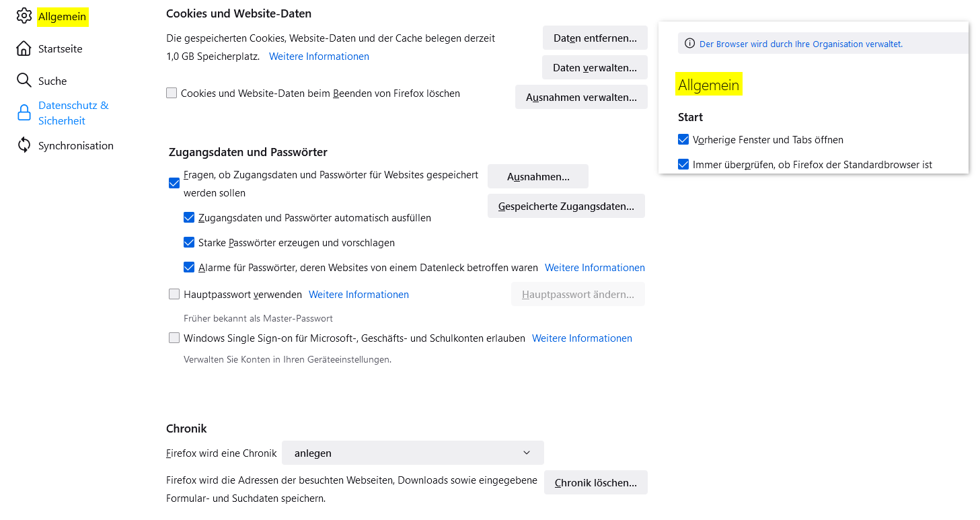Viewport: 980px width, 520px height.
Task: Enable deleting cookies when Firefox closes
Action: [172, 94]
